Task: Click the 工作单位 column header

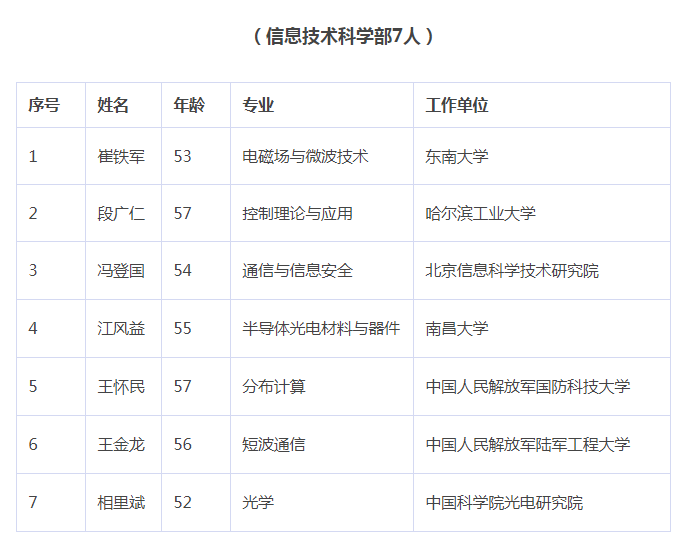Action: click(x=457, y=105)
